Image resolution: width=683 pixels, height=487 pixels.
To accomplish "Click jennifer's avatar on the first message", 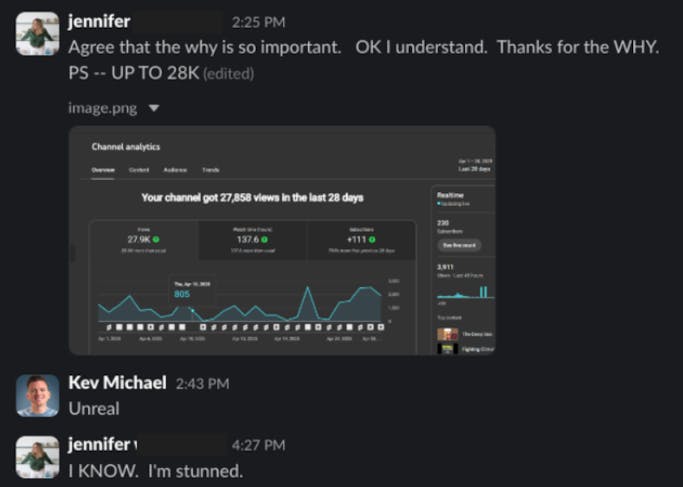I will pyautogui.click(x=37, y=32).
